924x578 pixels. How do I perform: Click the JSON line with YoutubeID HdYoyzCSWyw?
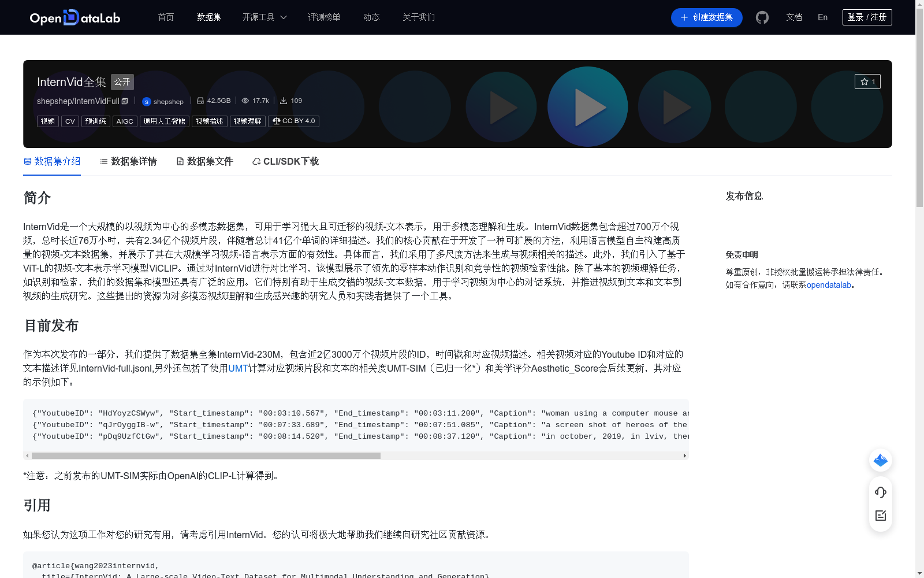pos(361,413)
